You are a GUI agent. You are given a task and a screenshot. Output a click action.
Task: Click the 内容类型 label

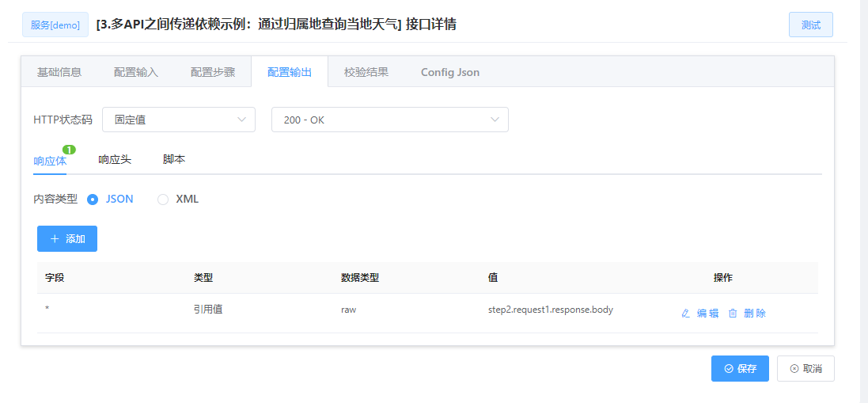55,200
